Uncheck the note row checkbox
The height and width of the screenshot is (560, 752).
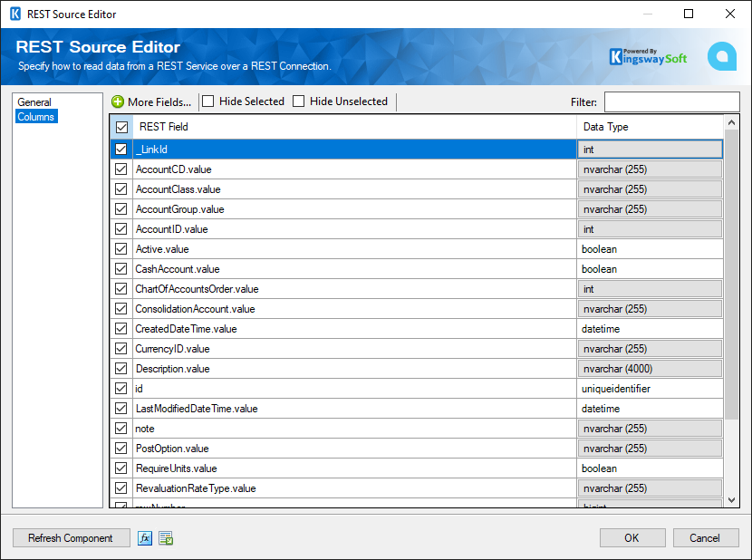pyautogui.click(x=121, y=428)
